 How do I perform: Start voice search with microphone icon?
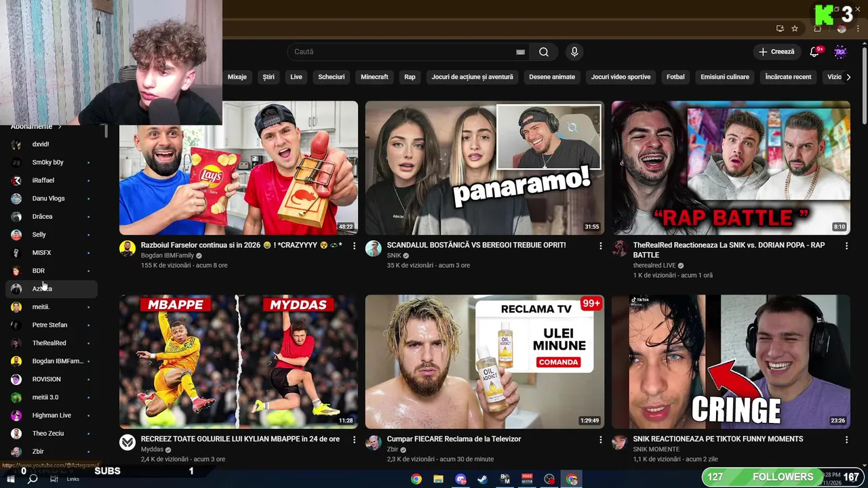point(574,52)
